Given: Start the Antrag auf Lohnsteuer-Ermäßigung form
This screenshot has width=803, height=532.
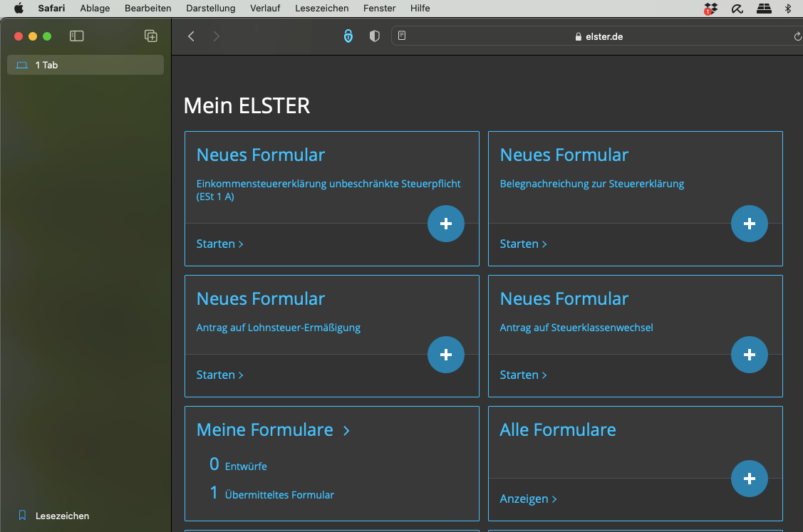Looking at the screenshot, I should pos(219,375).
